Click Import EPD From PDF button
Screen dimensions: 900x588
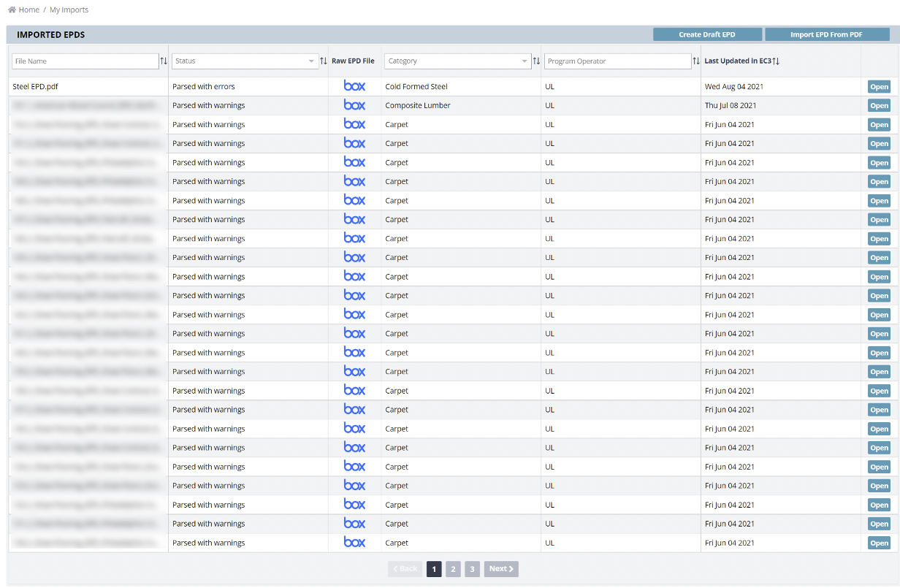click(x=826, y=34)
